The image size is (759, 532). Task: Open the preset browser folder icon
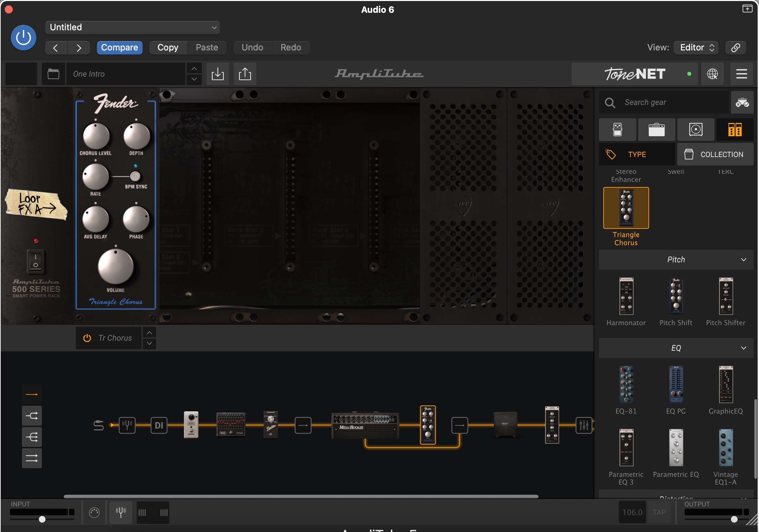coord(53,74)
